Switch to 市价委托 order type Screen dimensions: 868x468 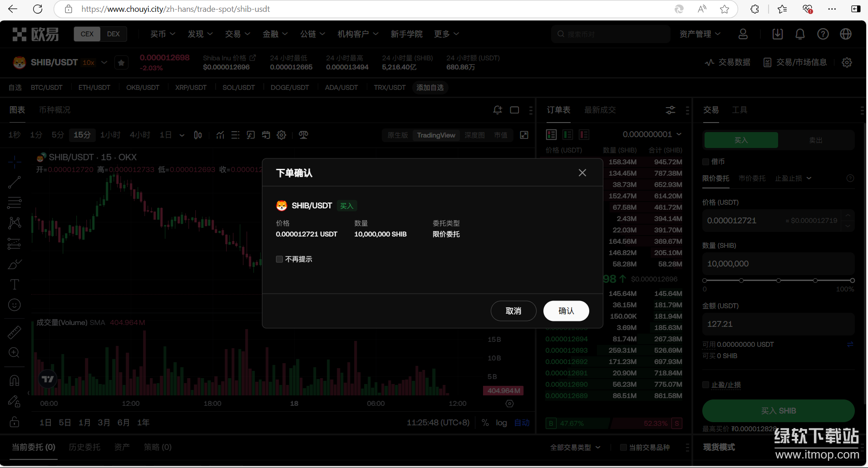tap(752, 178)
